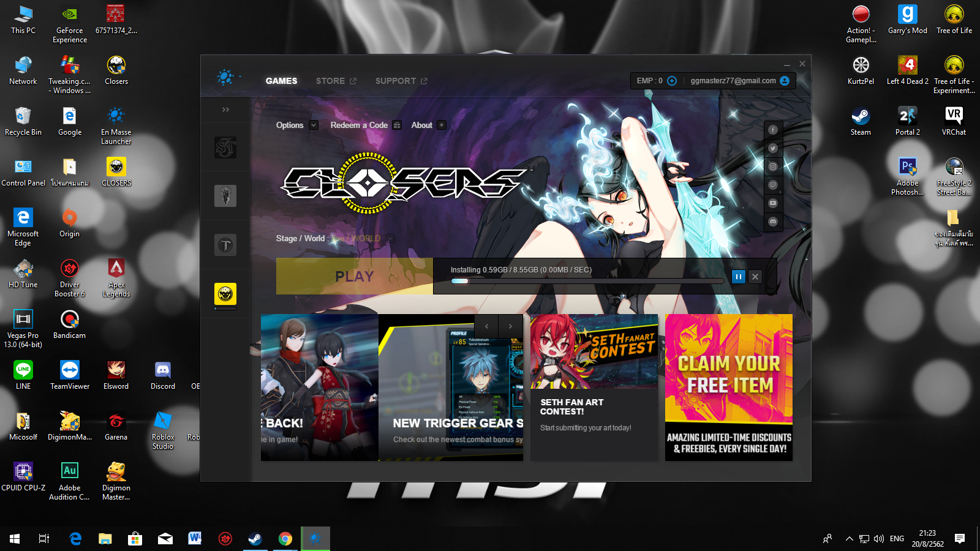Open Adobe Photoshop desktop shortcut

(x=908, y=176)
